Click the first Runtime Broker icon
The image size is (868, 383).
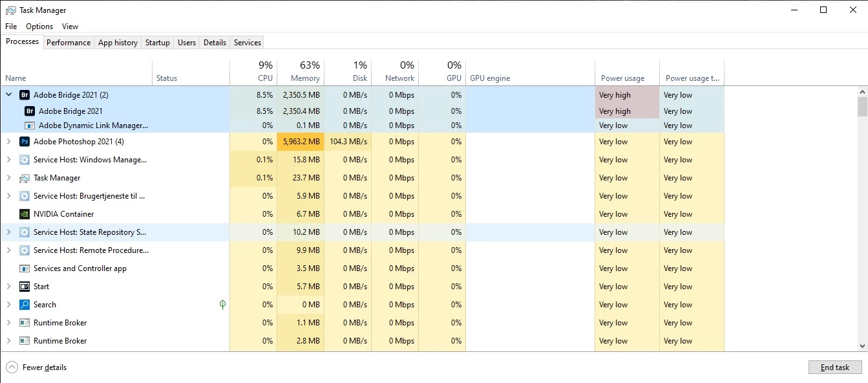coord(25,323)
